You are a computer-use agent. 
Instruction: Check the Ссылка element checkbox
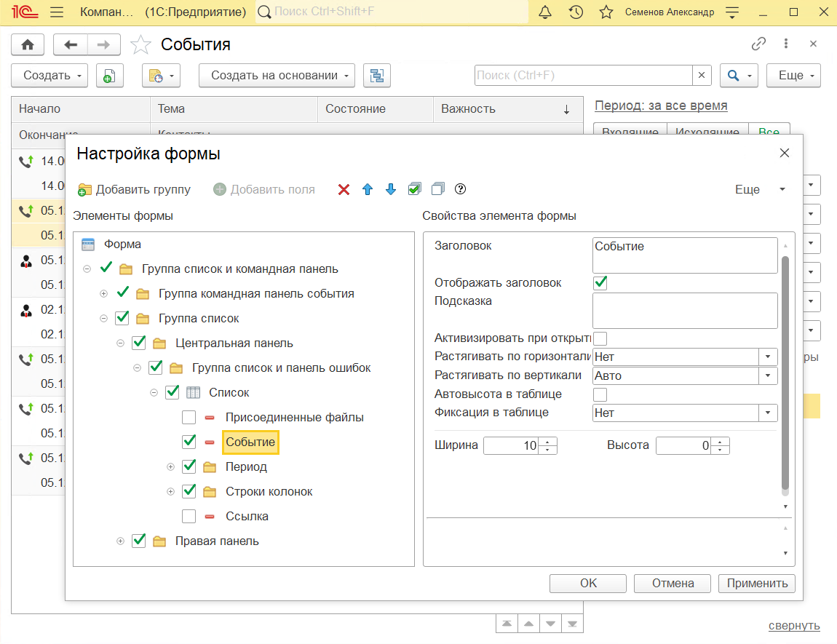click(x=189, y=517)
